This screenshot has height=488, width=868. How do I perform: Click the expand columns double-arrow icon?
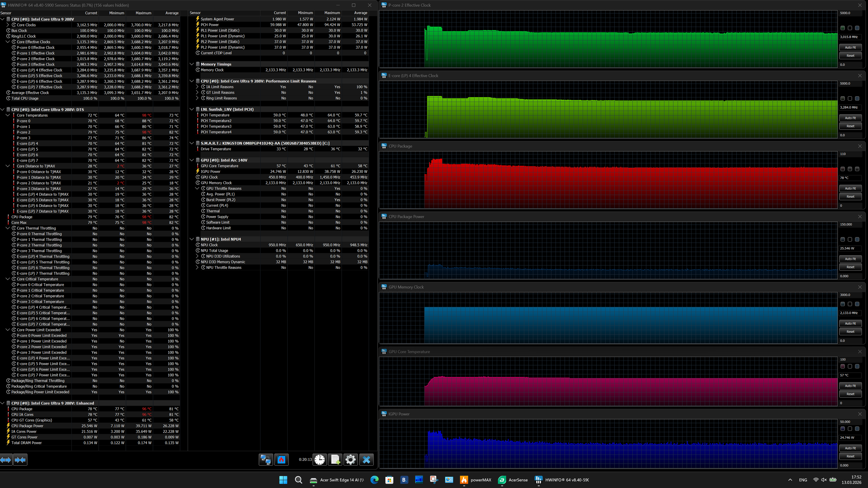6,460
